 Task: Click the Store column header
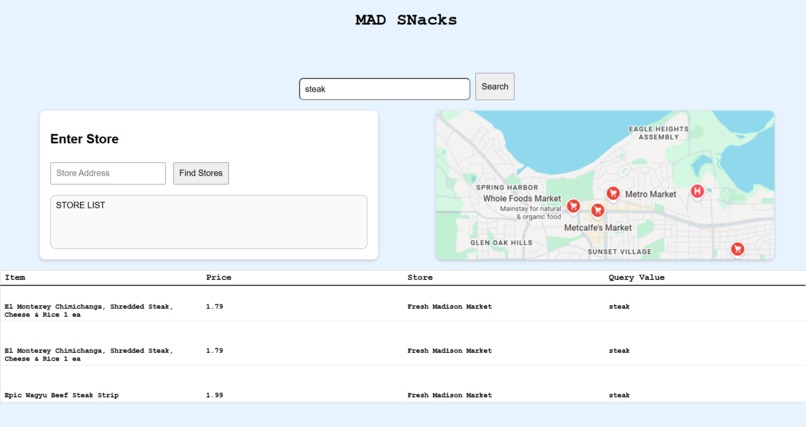(420, 277)
